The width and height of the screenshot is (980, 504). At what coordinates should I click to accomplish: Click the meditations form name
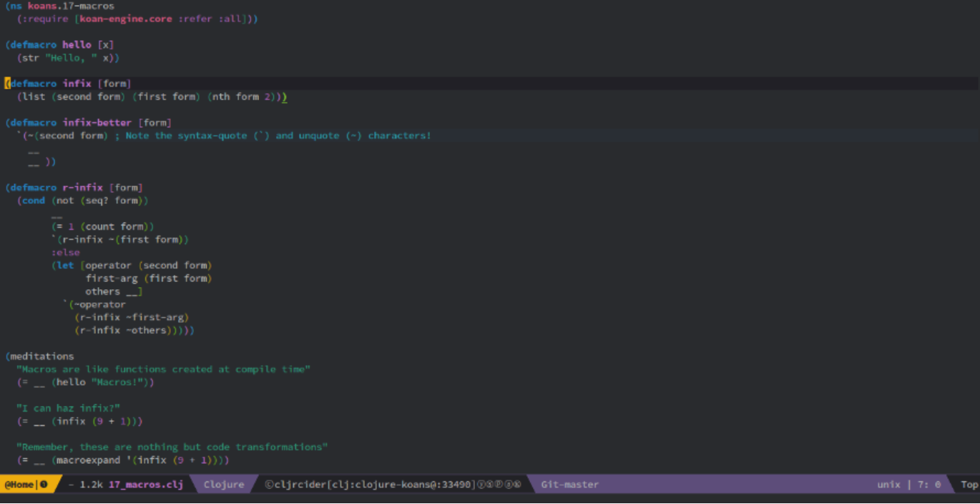(42, 356)
